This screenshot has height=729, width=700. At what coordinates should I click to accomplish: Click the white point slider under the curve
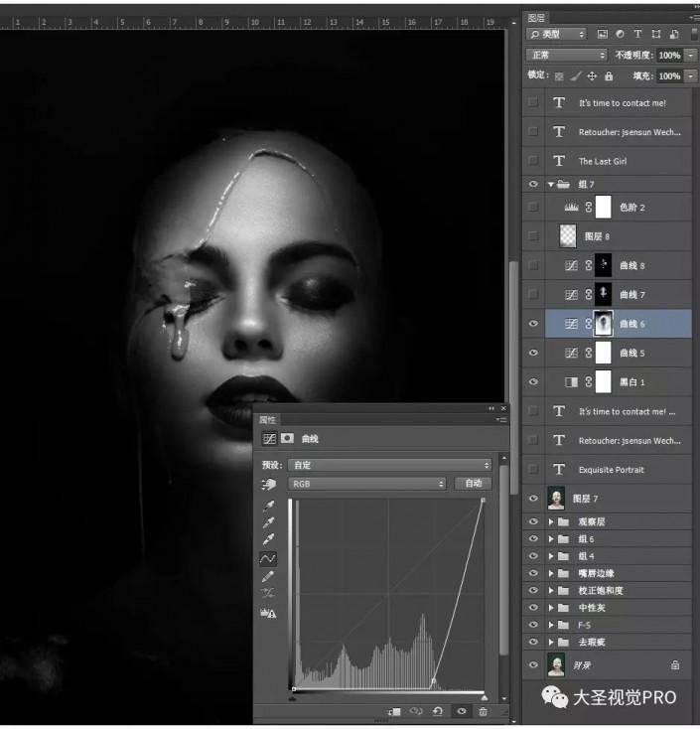[483, 697]
